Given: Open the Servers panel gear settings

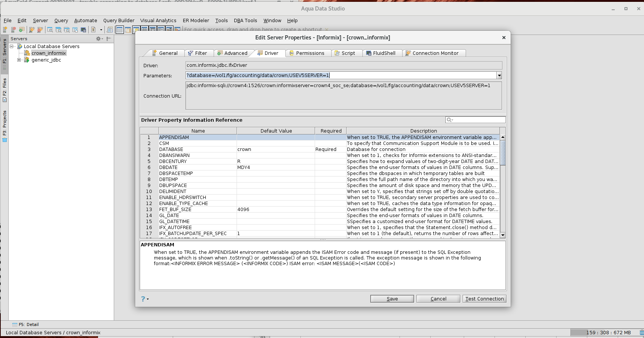Looking at the screenshot, I should click(99, 39).
